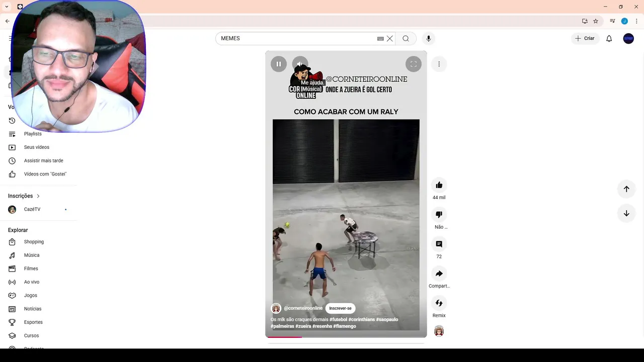
Task: Open the sound avatar below Remix
Action: pos(439,331)
